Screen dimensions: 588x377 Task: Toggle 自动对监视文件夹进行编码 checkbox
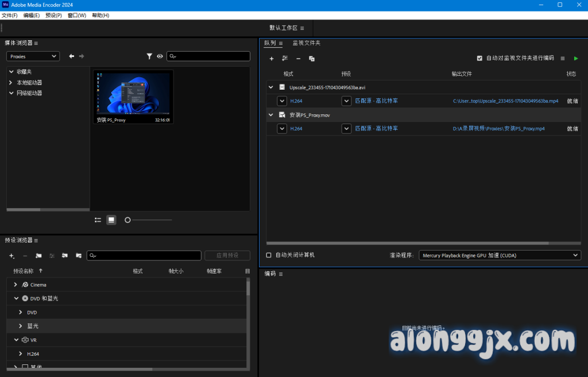(479, 58)
